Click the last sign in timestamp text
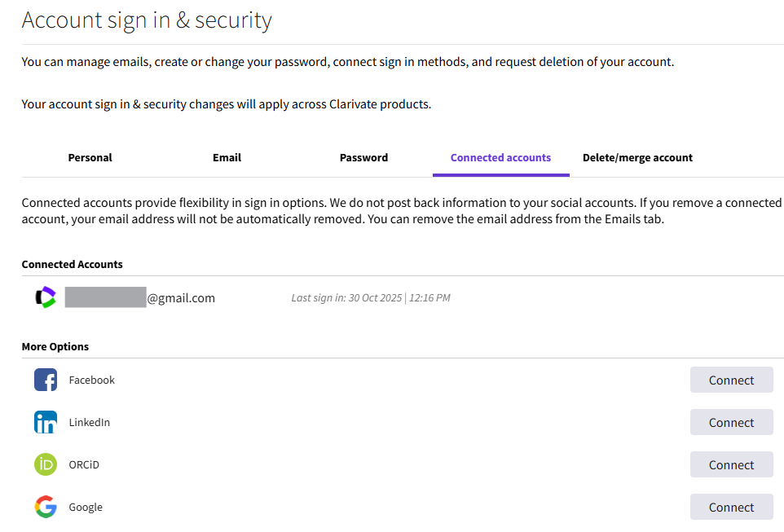Screen dimensions: 784x532 [x=371, y=297]
